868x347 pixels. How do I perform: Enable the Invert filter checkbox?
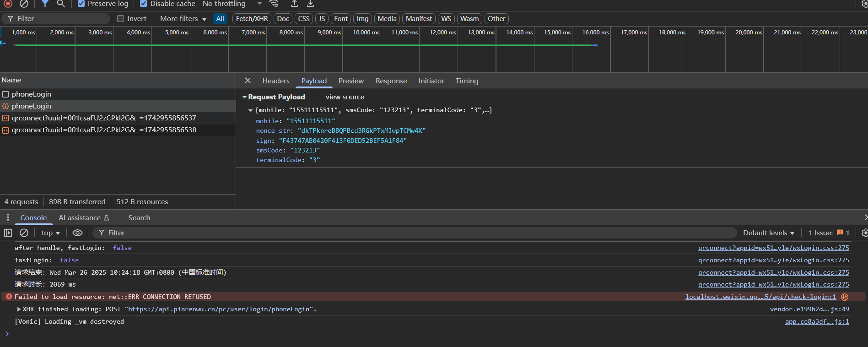(x=121, y=19)
